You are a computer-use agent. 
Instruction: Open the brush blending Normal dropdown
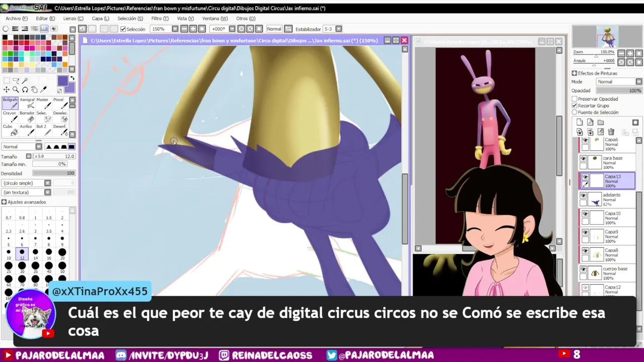point(38,147)
